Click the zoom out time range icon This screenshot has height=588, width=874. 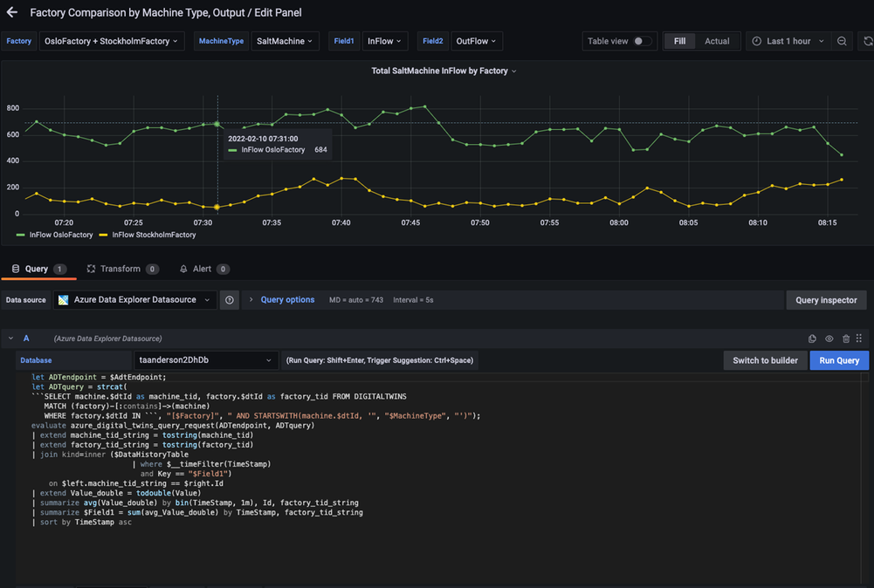coord(842,41)
